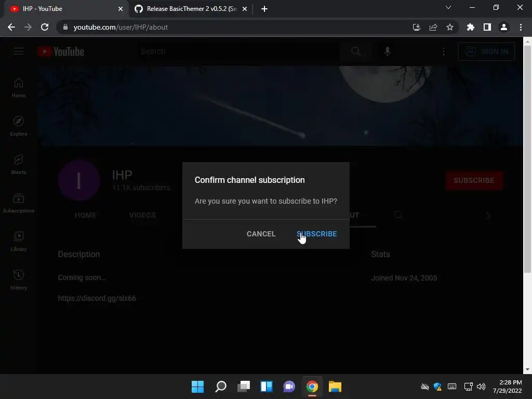Open the YouTube hamburger guide menu
532x399 pixels.
(x=19, y=51)
